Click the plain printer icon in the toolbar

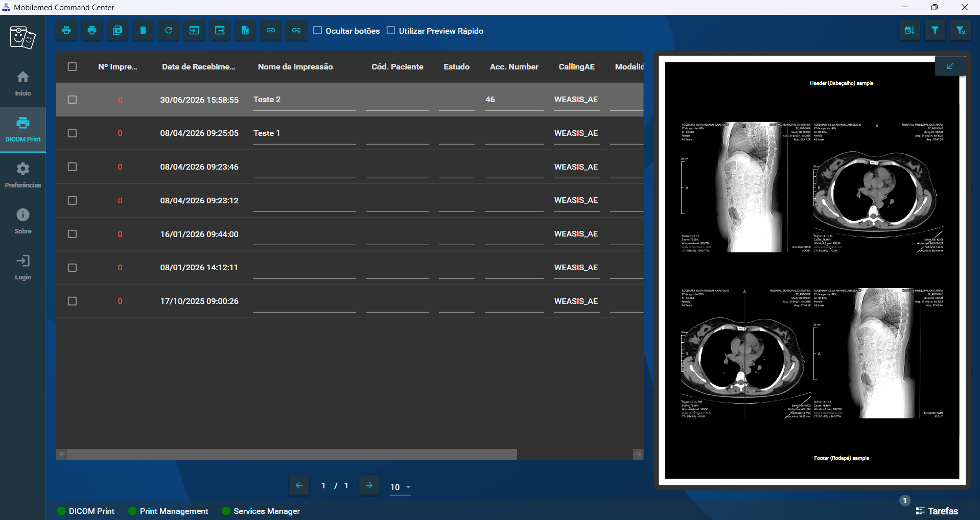tap(66, 31)
